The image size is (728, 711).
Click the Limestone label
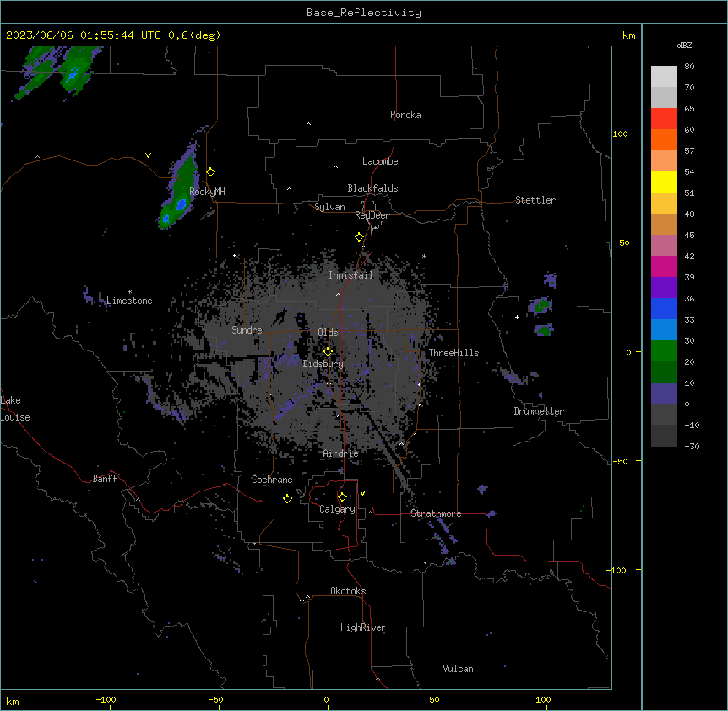129,301
